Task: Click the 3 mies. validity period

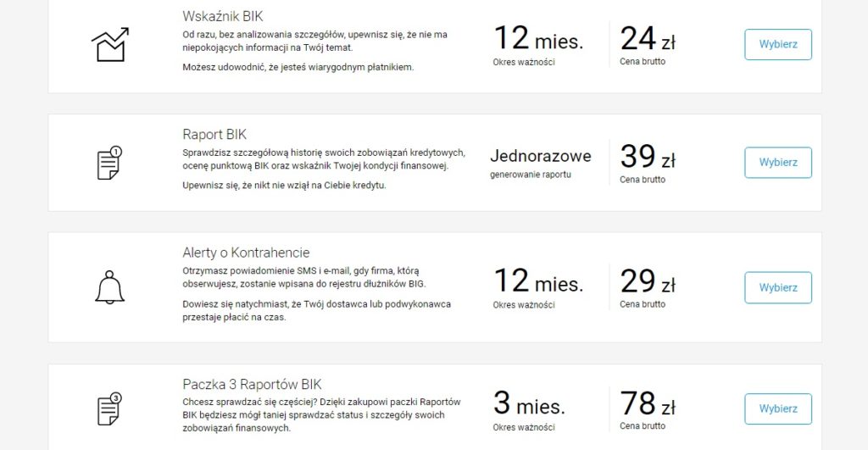Action: 529,403
